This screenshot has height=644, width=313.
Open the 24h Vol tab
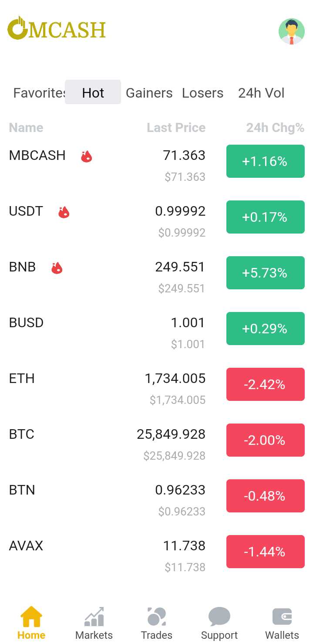(x=261, y=93)
